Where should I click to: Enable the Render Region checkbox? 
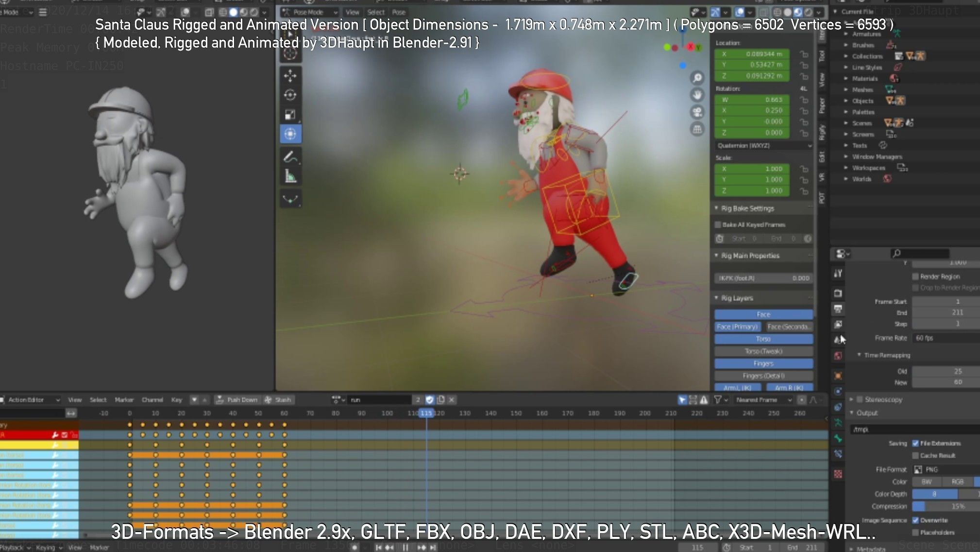tap(915, 276)
